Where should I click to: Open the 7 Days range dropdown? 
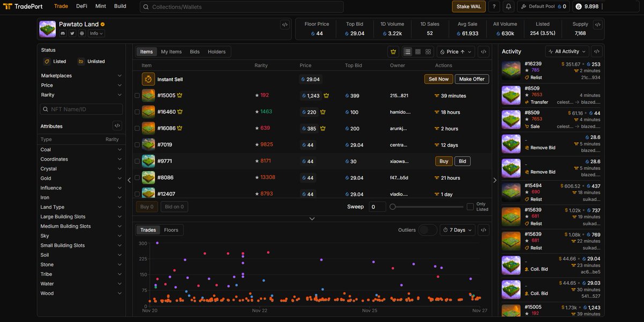pos(458,230)
